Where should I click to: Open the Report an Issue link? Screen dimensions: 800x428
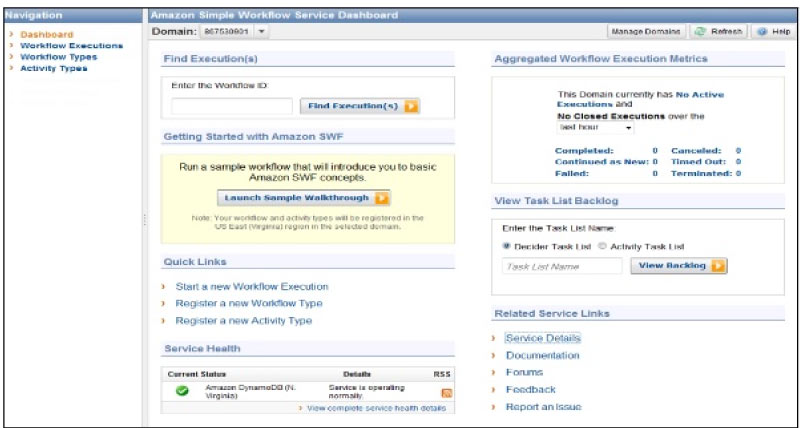543,407
